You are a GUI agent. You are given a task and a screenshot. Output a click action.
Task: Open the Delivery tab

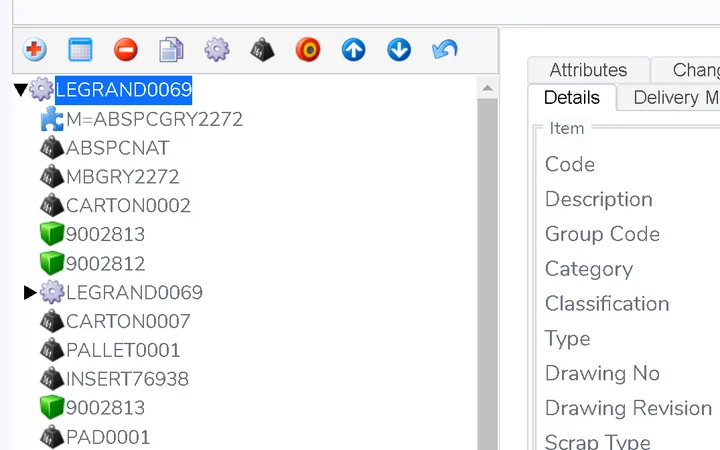[x=670, y=98]
